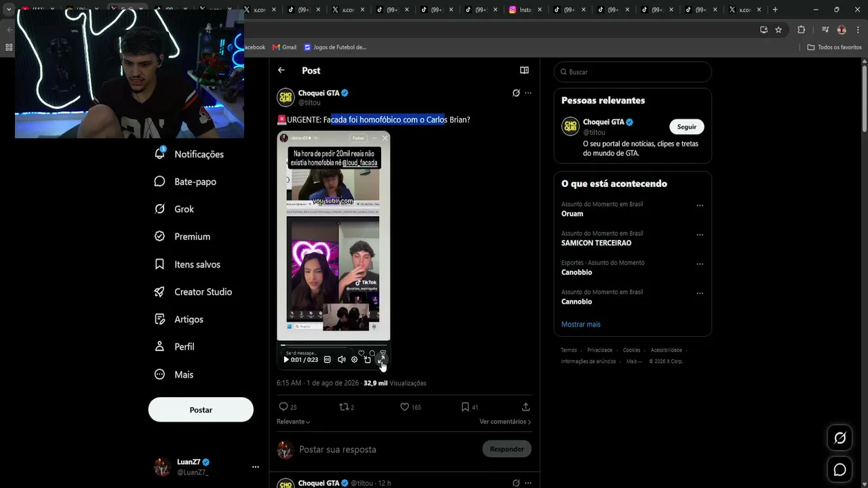Click the Postar button

click(201, 410)
